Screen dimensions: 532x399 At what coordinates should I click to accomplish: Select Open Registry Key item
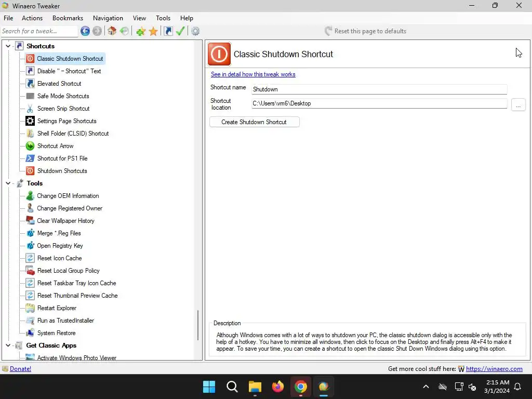click(x=60, y=246)
